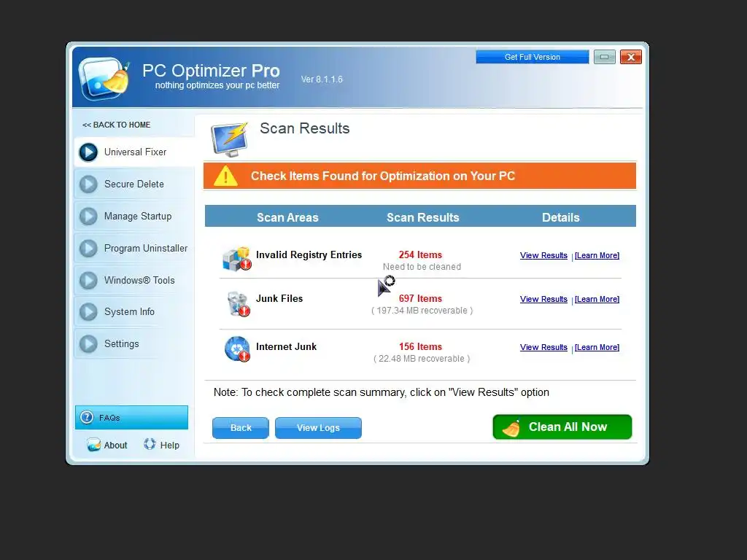
Task: Click the Invalid Registry Entries cubes icon
Action: pyautogui.click(x=237, y=259)
